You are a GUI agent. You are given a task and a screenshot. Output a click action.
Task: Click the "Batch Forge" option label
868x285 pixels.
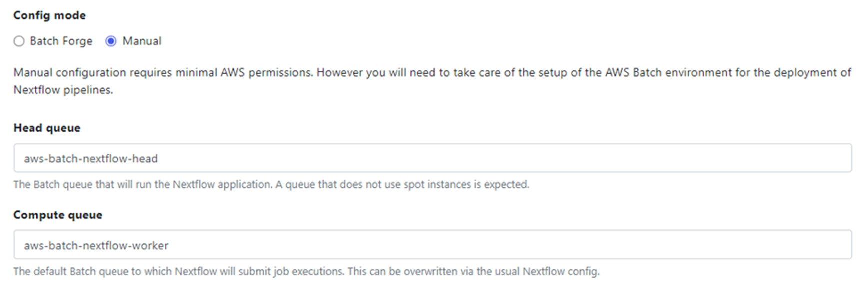click(61, 41)
